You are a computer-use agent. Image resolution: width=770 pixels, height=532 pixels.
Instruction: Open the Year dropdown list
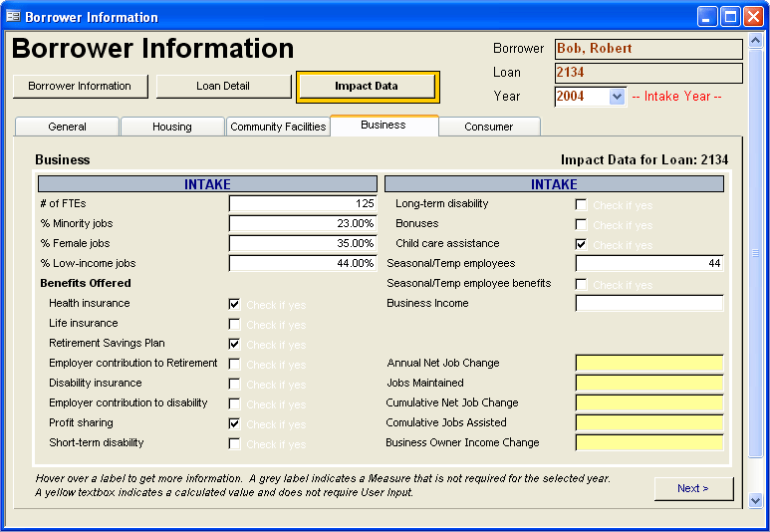(617, 97)
